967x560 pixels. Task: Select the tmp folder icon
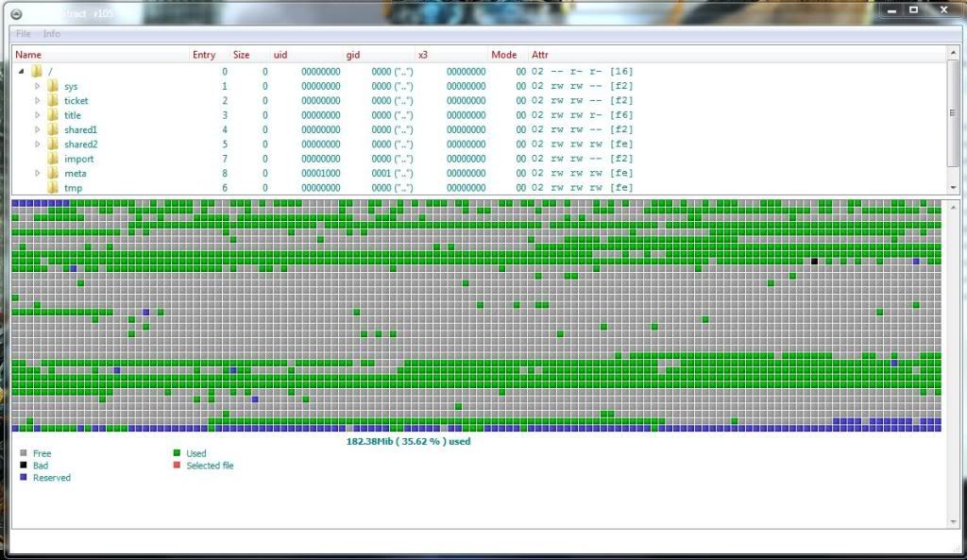[53, 188]
